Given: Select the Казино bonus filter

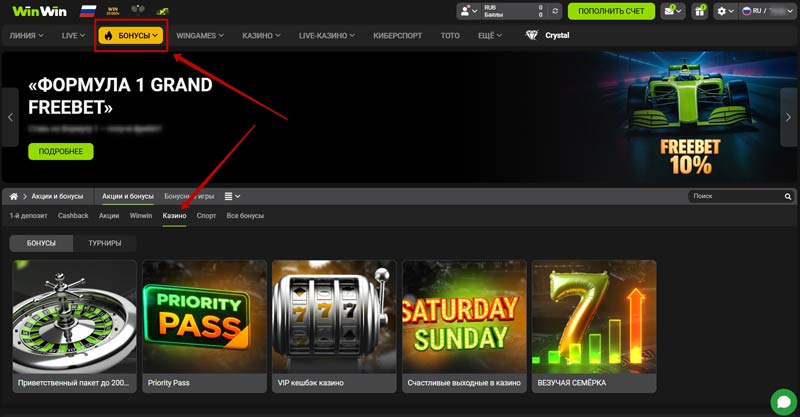Looking at the screenshot, I should tap(174, 216).
